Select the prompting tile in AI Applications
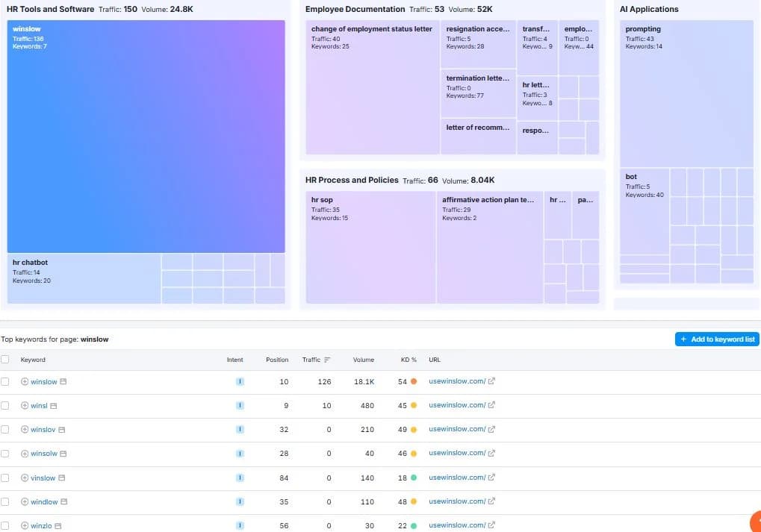The image size is (761, 532). pos(686,94)
